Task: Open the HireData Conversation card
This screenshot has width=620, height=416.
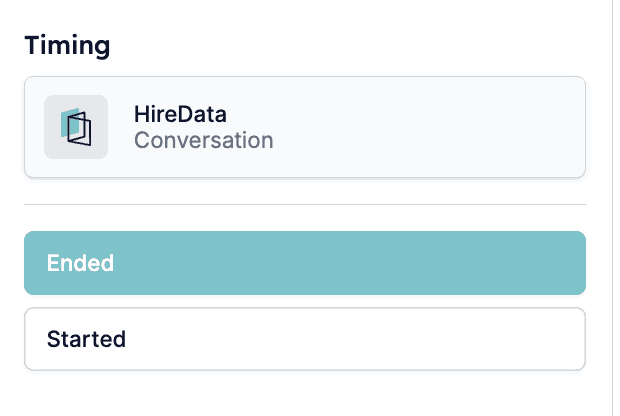Action: [305, 127]
